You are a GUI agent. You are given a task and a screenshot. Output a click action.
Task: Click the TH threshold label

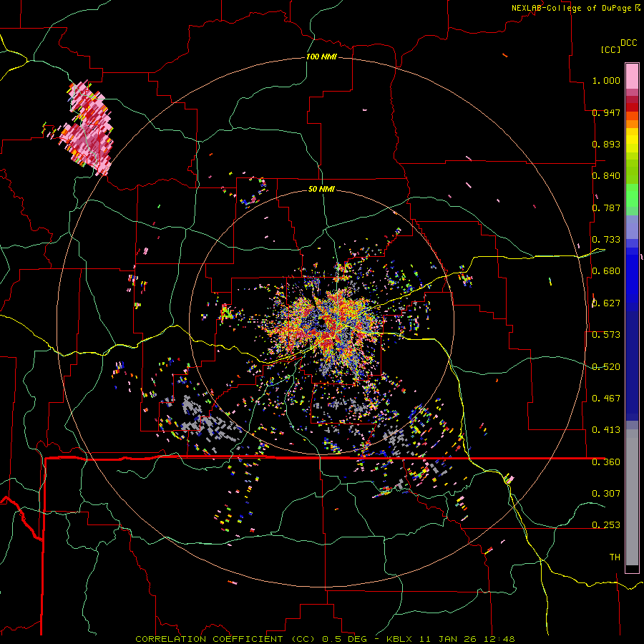(615, 557)
